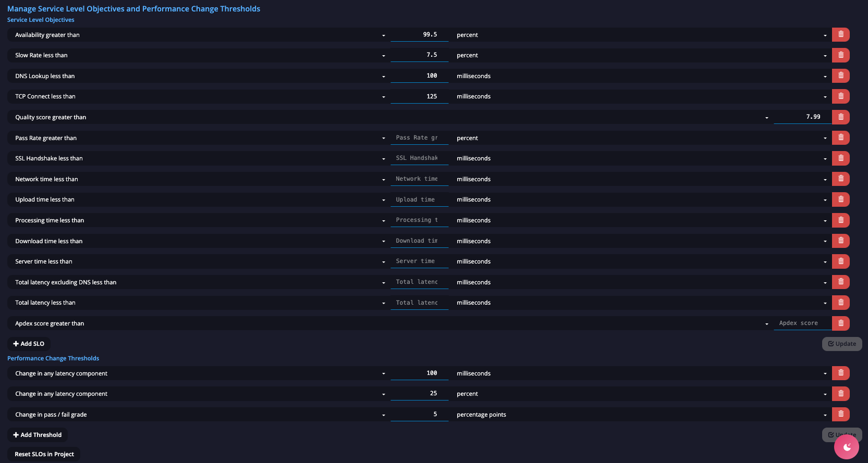Delete the Slow Rate less than SLO
The height and width of the screenshot is (463, 868).
[840, 55]
